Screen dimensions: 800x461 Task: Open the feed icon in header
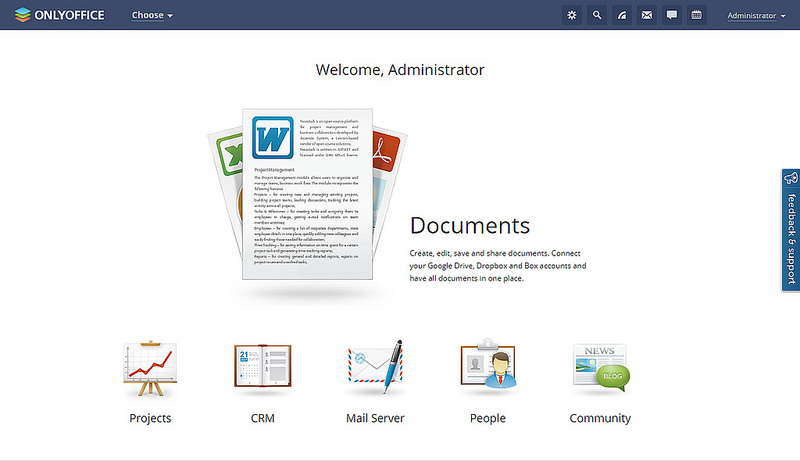tap(622, 15)
